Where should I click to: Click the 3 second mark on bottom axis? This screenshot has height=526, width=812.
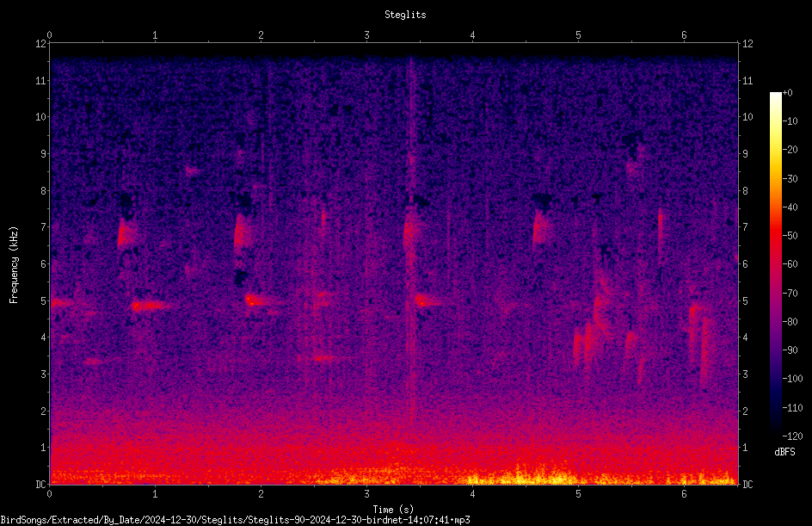[x=366, y=494]
